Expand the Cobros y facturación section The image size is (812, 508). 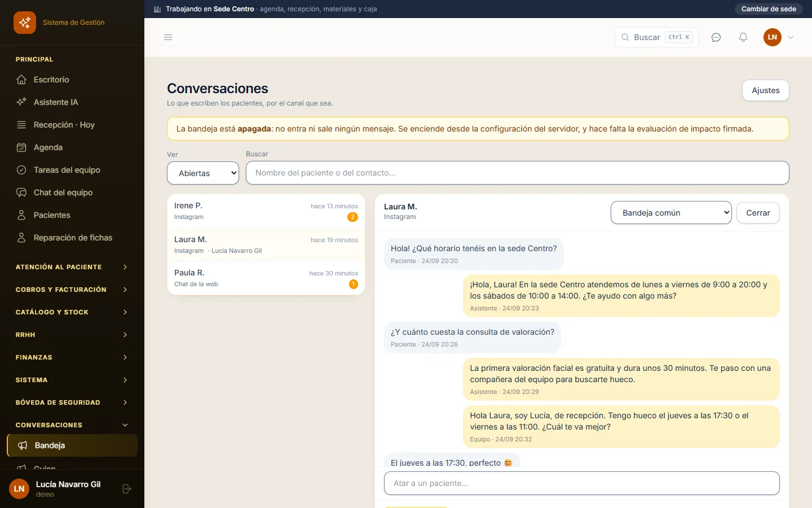(72, 290)
